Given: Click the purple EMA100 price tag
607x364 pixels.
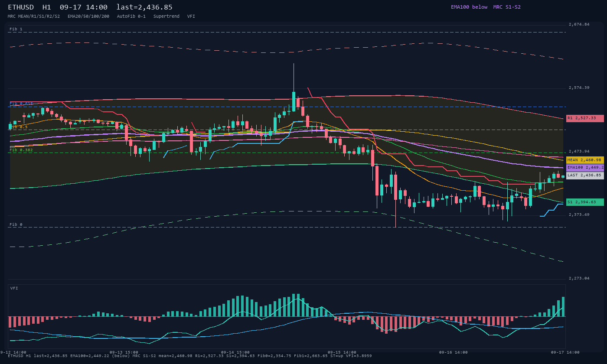Looking at the screenshot, I should pos(585,167).
